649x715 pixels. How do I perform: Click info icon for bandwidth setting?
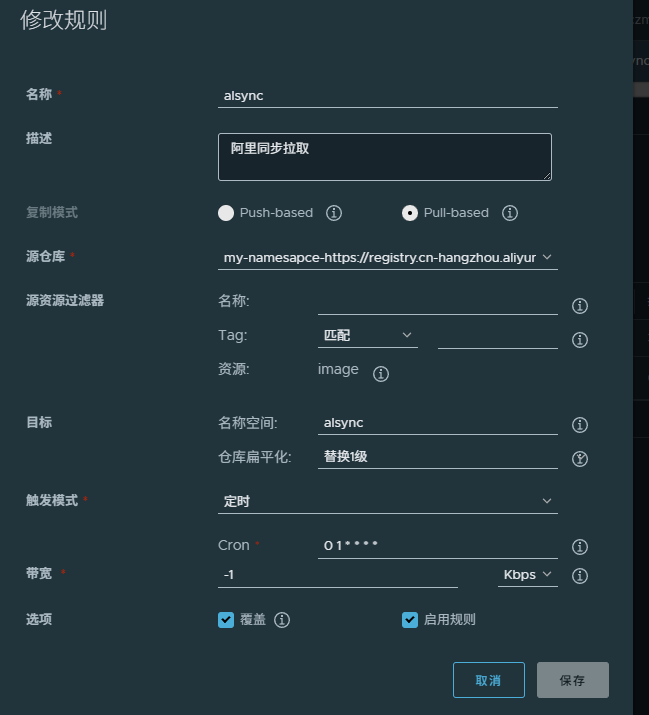[x=579, y=576]
